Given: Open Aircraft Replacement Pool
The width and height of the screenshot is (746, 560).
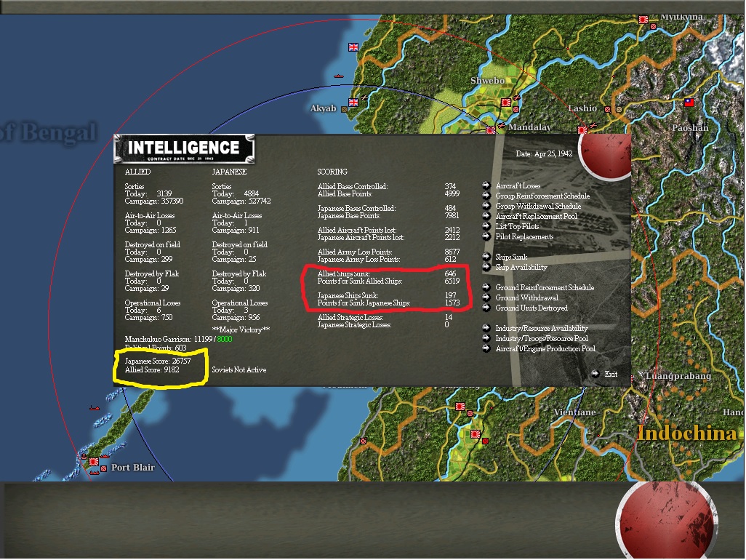Looking at the screenshot, I should 536,216.
